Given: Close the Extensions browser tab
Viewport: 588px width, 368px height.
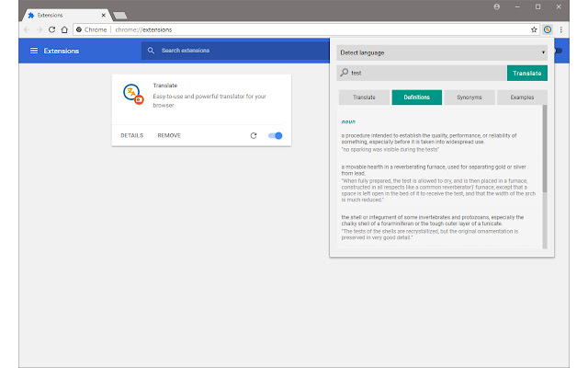Looking at the screenshot, I should tap(104, 15).
